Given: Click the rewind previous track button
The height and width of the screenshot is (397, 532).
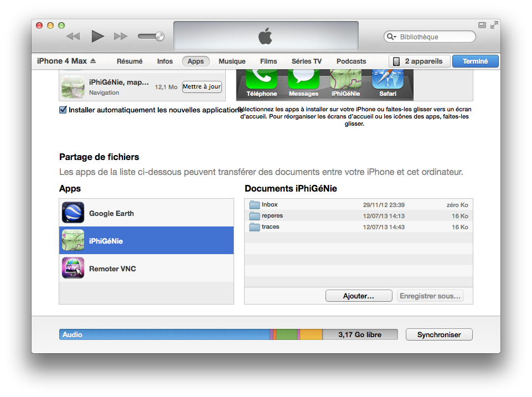Looking at the screenshot, I should point(73,37).
